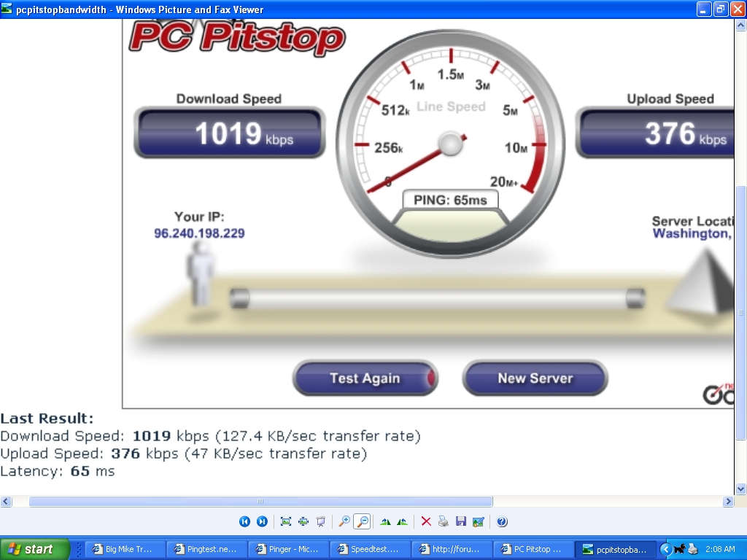Open Help with the question mark icon
Viewport: 747px width, 560px height.
(x=502, y=521)
